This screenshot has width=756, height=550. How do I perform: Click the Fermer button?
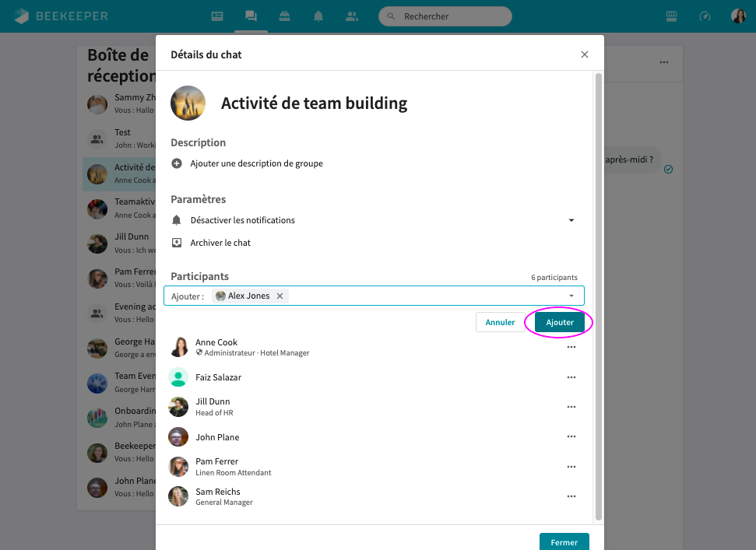(x=564, y=542)
